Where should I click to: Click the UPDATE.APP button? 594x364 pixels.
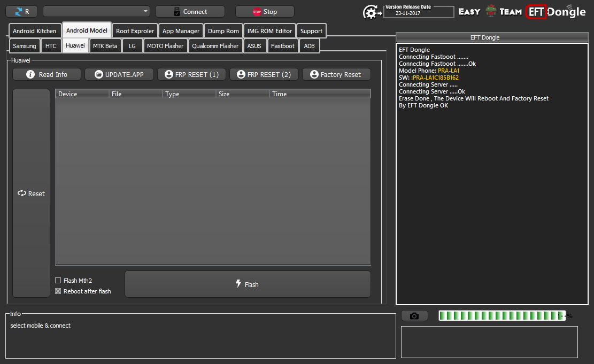coord(119,75)
